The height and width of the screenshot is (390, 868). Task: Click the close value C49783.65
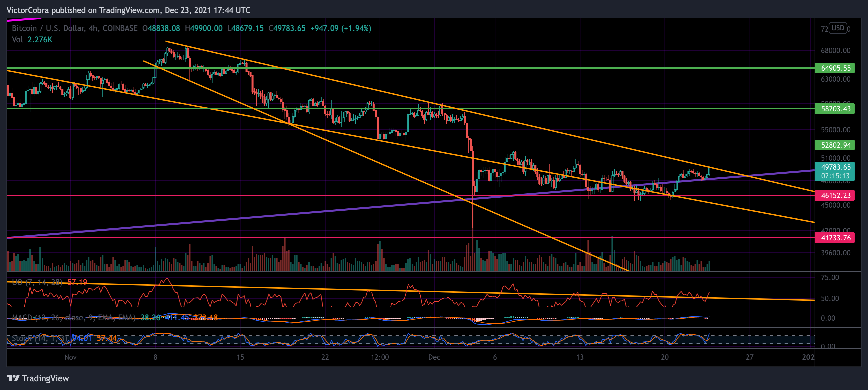[287, 28]
